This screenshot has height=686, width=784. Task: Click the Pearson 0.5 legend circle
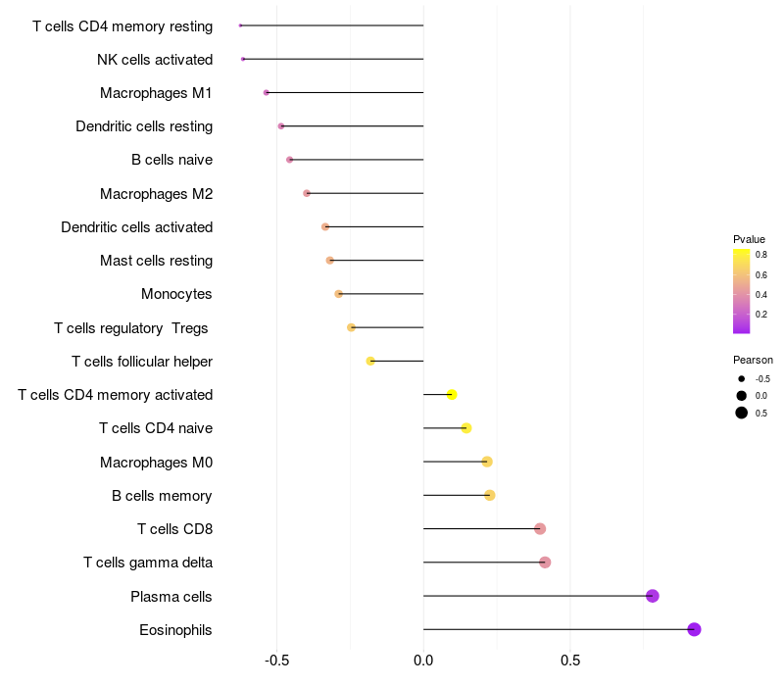742,413
